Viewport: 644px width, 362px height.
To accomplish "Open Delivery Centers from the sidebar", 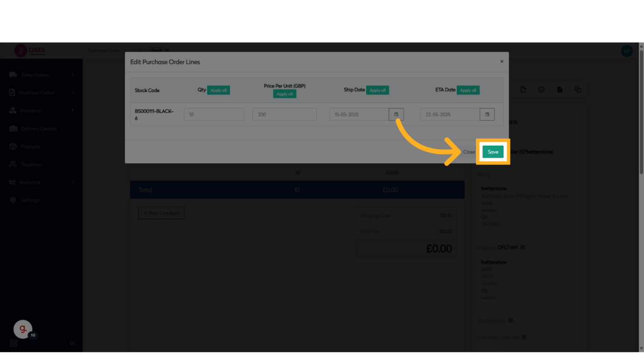I will (x=39, y=129).
